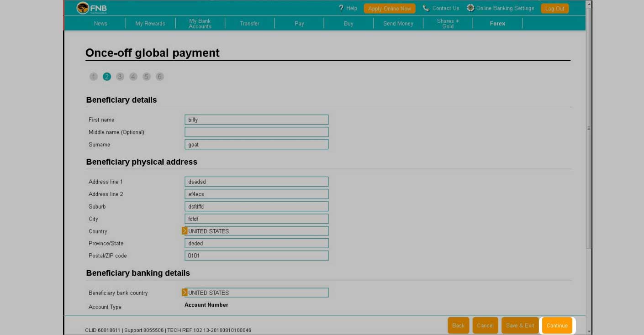The width and height of the screenshot is (644, 335).
Task: Click the scrollbar down arrow
Action: 589,331
